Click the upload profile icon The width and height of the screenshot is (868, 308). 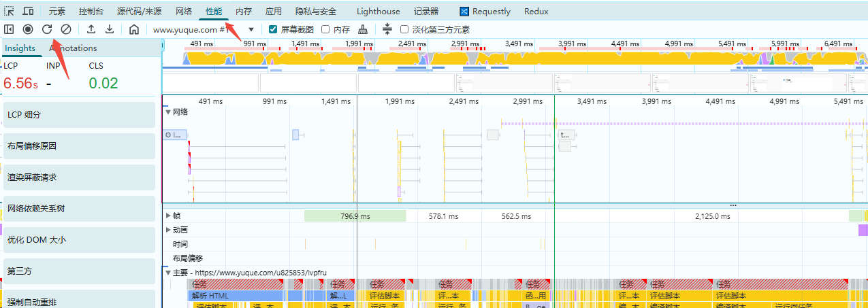91,29
